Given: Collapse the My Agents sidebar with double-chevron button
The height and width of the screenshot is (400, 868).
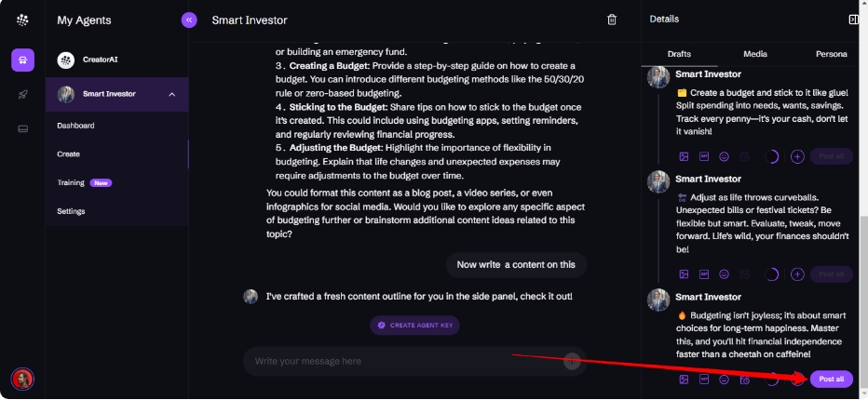Looking at the screenshot, I should pos(189,20).
